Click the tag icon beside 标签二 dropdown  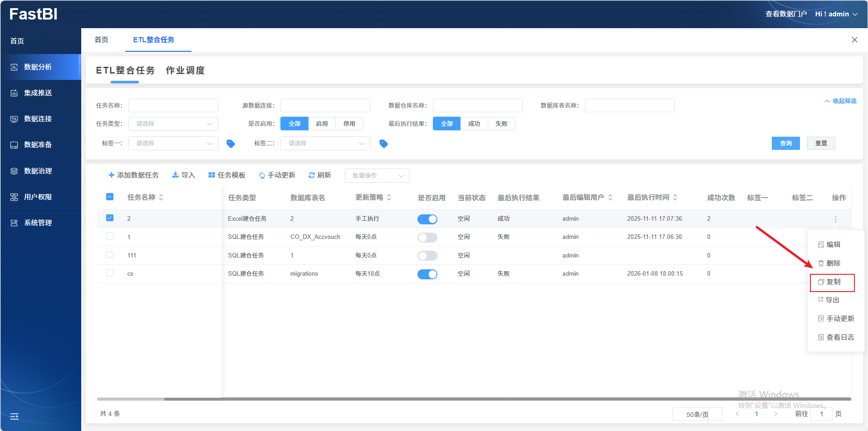(383, 144)
